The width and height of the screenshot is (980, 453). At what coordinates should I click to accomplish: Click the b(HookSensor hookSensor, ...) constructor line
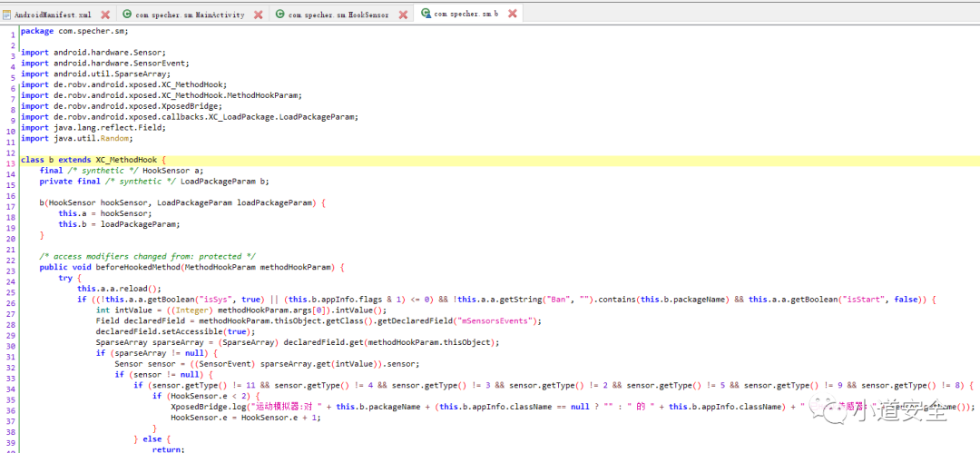182,202
